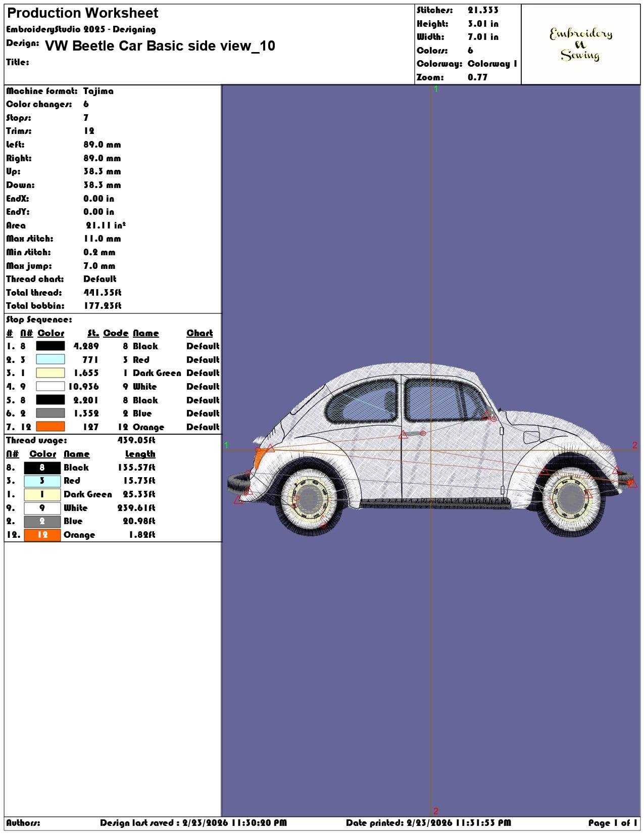Click the Total thread value 441.35ft

[103, 293]
